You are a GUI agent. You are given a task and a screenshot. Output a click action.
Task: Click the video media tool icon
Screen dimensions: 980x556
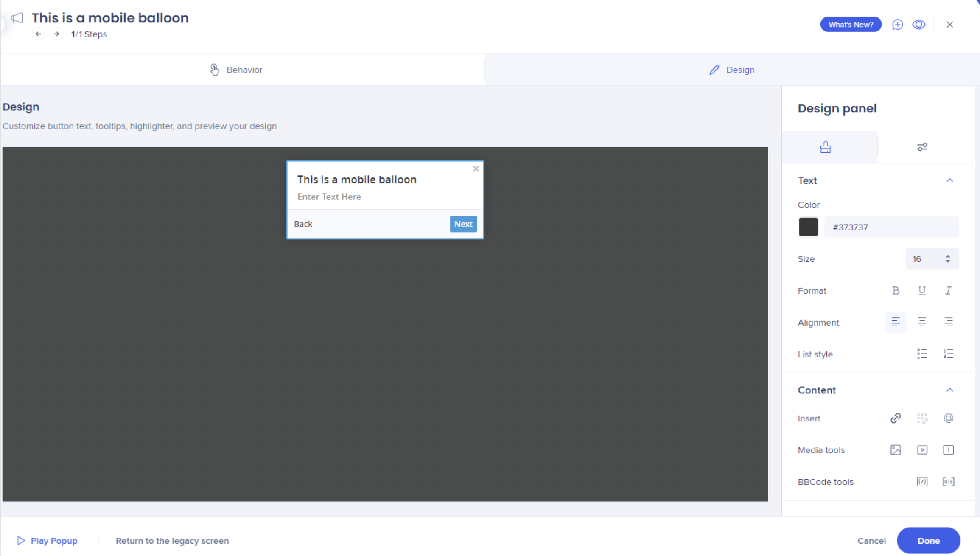pyautogui.click(x=922, y=450)
